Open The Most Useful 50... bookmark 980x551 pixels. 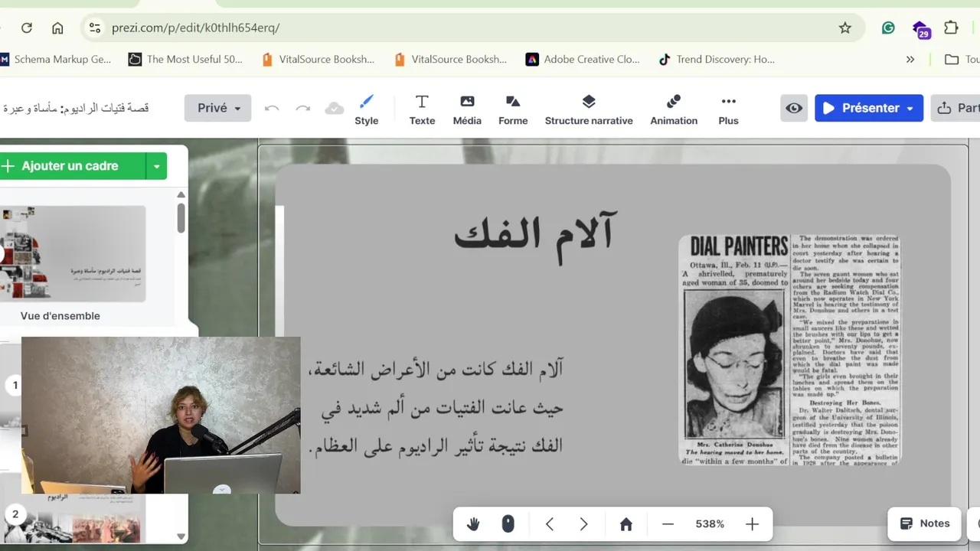[186, 59]
